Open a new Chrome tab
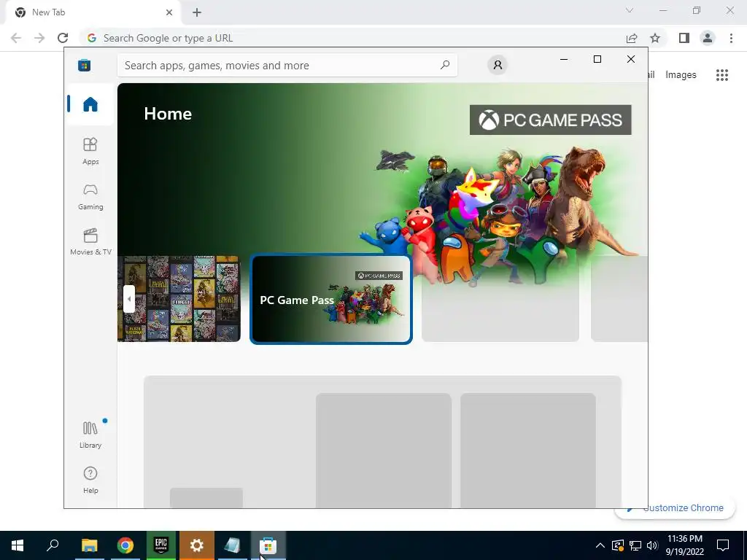Screen dimensions: 747x560 pyautogui.click(x=197, y=12)
